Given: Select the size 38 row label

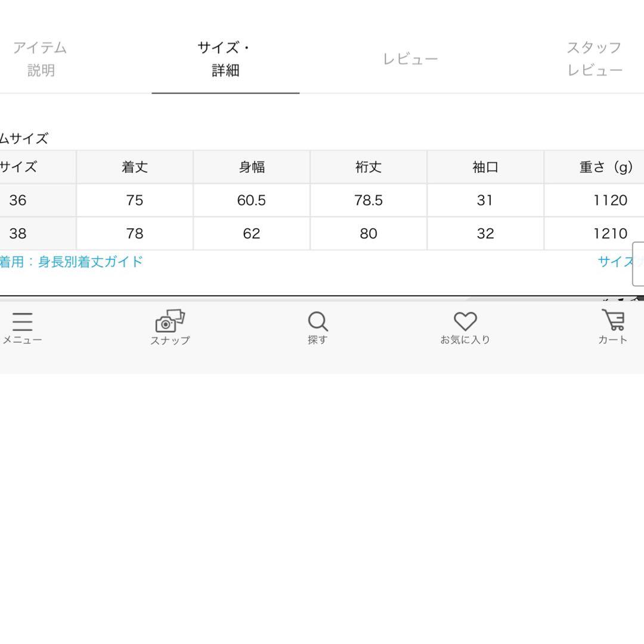Looking at the screenshot, I should [x=18, y=234].
